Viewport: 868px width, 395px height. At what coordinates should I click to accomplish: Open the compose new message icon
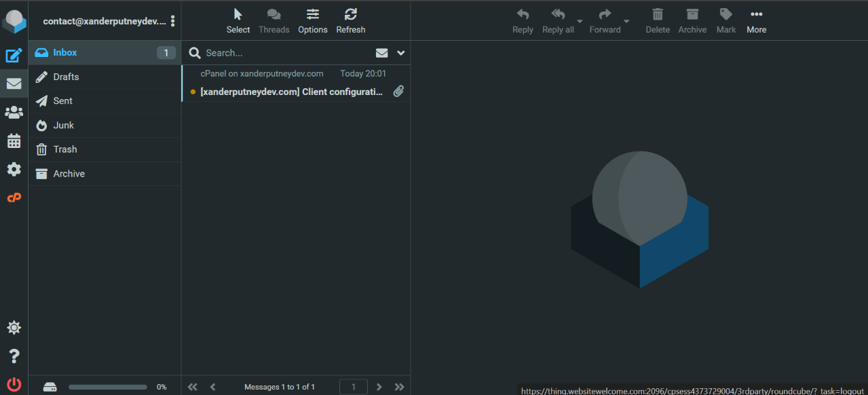pyautogui.click(x=14, y=55)
